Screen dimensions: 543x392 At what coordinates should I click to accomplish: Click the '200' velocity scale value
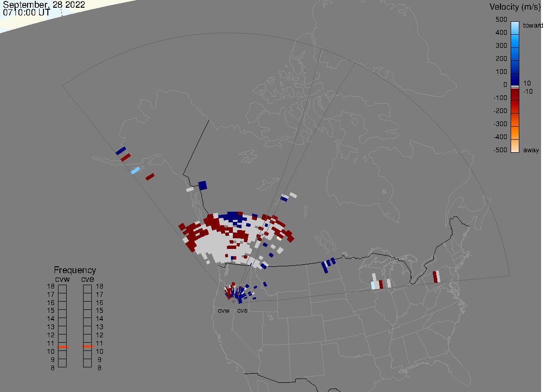point(501,58)
